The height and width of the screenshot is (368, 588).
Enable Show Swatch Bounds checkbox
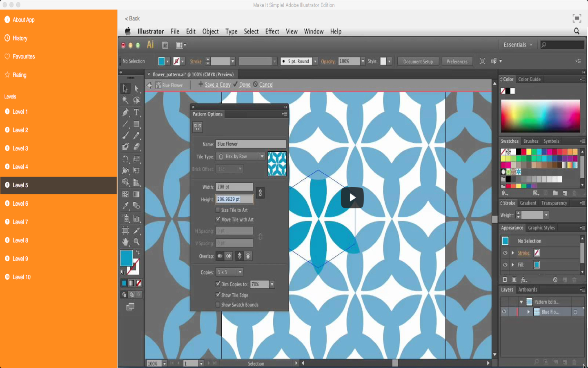click(x=218, y=305)
